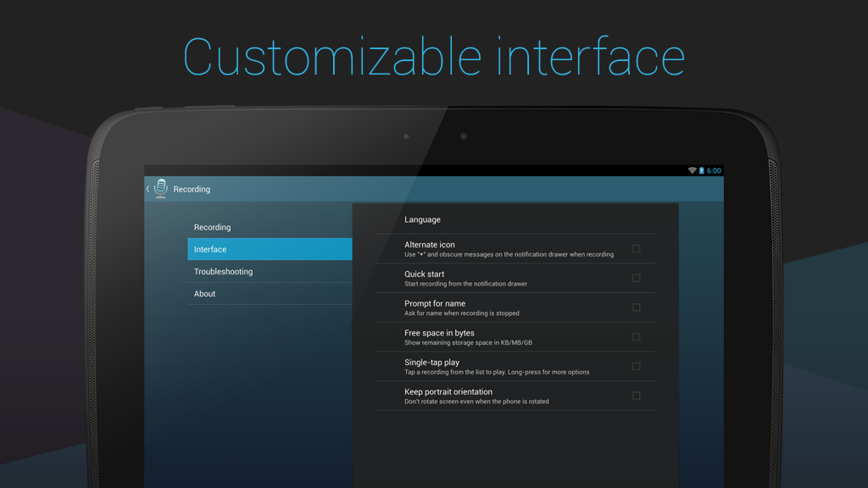Tap the Free space in bytes label
Viewport: 868px width, 488px height.
click(439, 332)
